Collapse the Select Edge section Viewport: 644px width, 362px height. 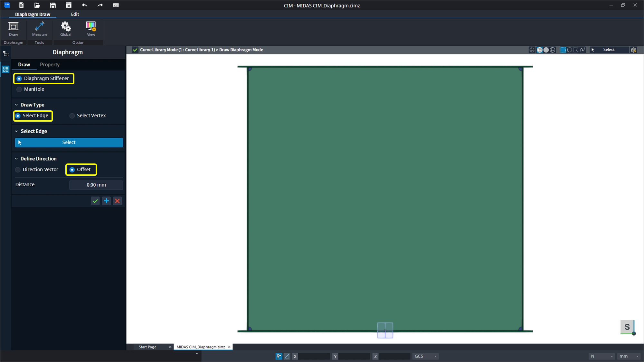coord(16,131)
